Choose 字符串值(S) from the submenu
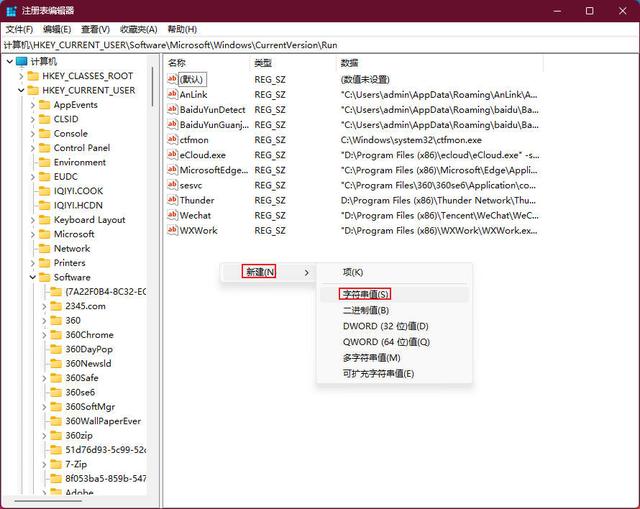Viewport: 640px width, 509px height. pyautogui.click(x=365, y=294)
